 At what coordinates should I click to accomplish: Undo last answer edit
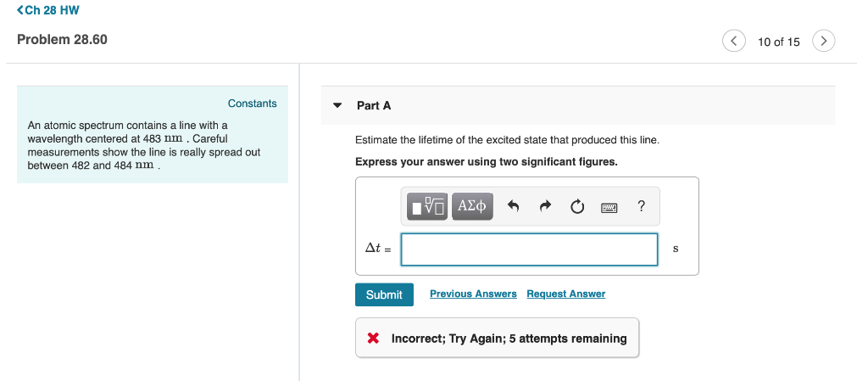[514, 206]
